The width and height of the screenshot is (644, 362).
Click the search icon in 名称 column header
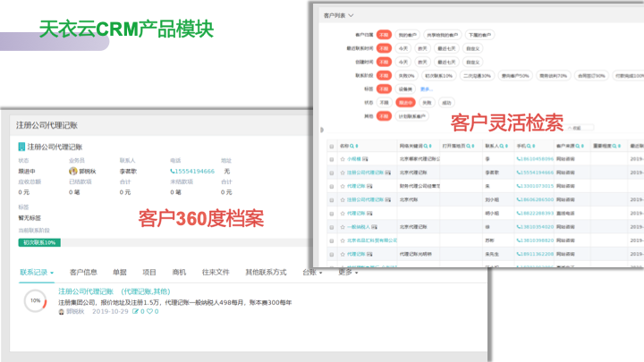(x=352, y=146)
